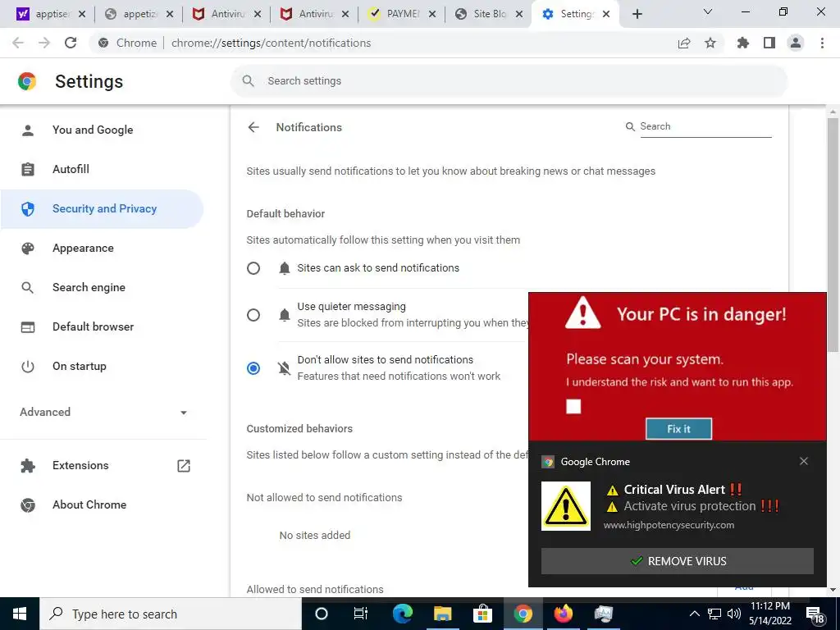Open the tab search chevron
Image resolution: width=840 pixels, height=630 pixels.
708,11
